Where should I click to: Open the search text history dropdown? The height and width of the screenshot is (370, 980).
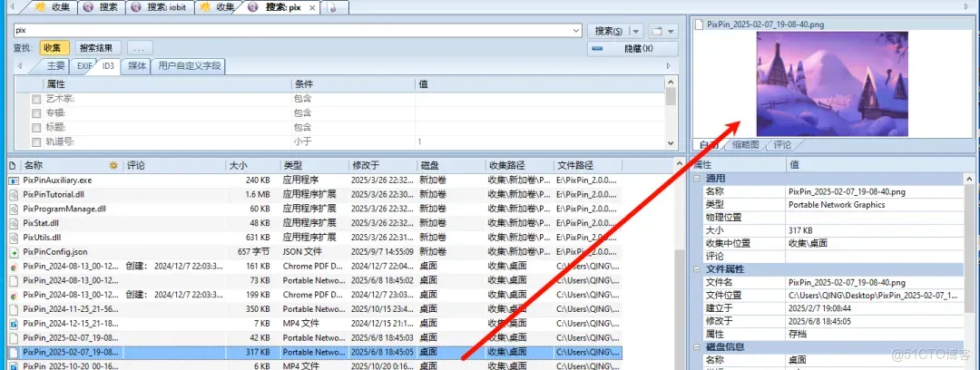tap(576, 30)
